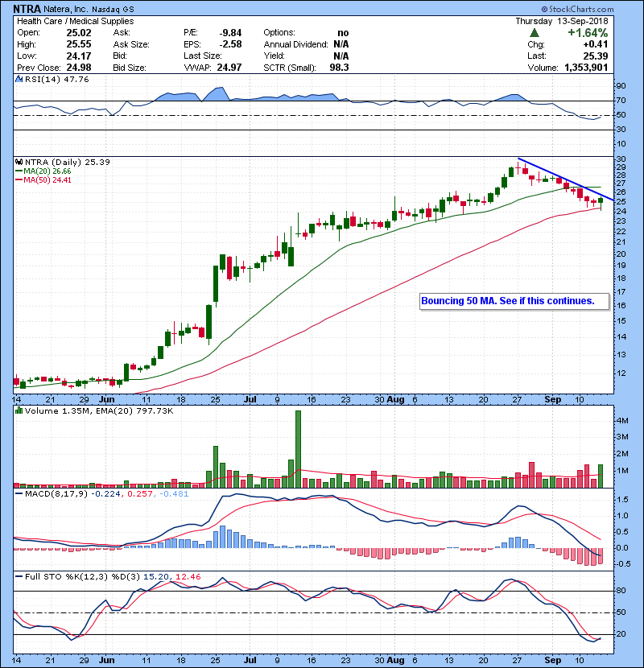Image resolution: width=644 pixels, height=668 pixels.
Task: Click the MA(20) 26.66 legend text
Action: click(x=47, y=171)
